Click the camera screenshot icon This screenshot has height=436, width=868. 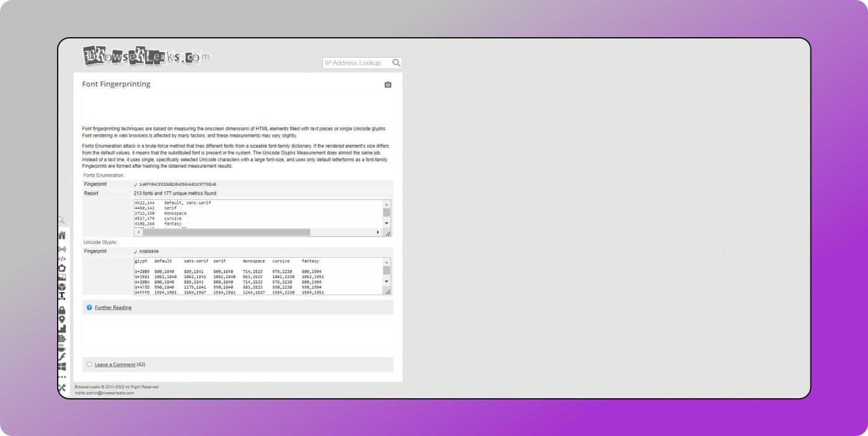[388, 85]
